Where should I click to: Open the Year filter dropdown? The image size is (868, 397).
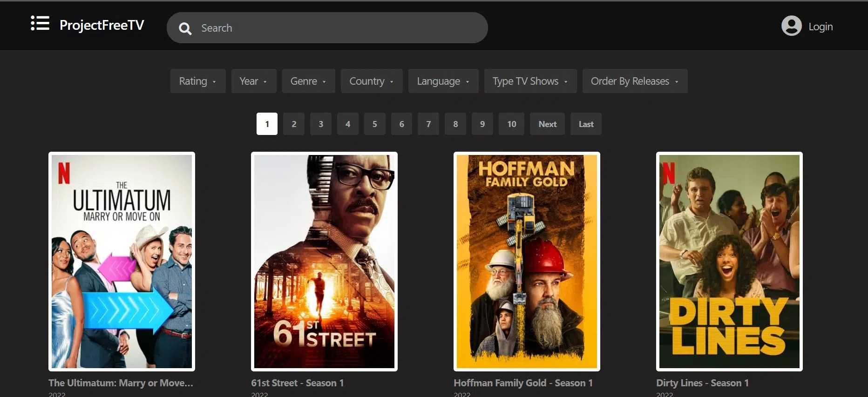pyautogui.click(x=253, y=81)
